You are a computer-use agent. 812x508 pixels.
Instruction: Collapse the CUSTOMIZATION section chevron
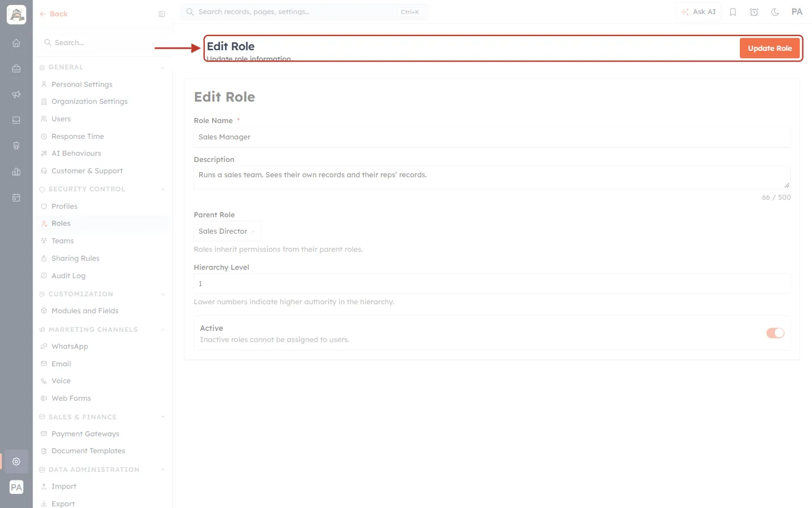click(162, 295)
